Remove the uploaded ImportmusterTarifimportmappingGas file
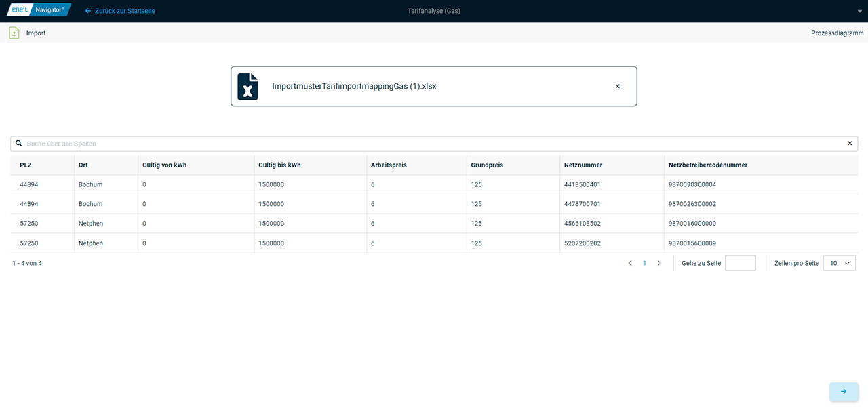 tap(617, 86)
